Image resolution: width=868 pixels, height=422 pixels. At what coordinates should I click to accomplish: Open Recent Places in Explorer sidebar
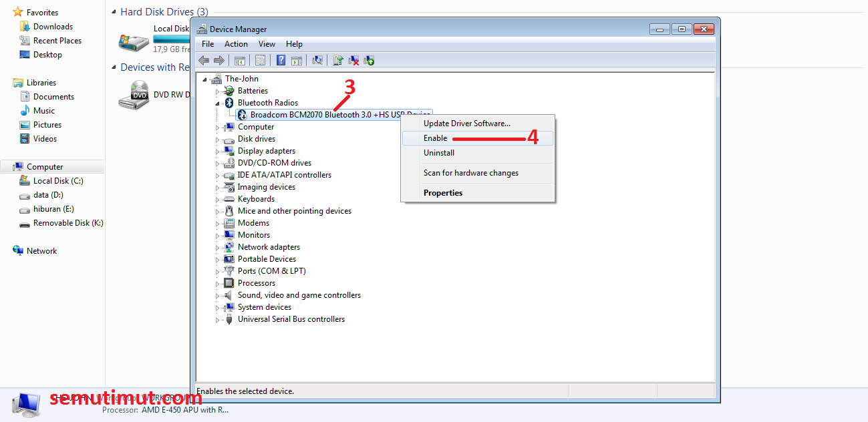(57, 41)
